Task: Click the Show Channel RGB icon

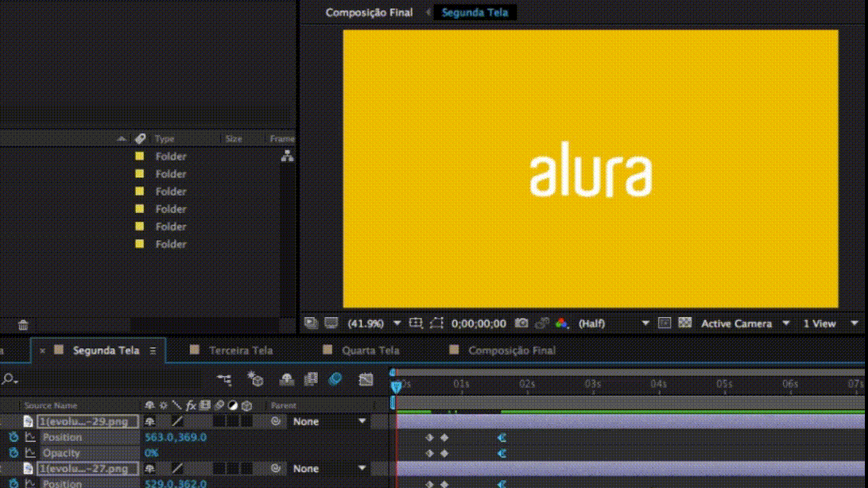Action: click(x=562, y=323)
